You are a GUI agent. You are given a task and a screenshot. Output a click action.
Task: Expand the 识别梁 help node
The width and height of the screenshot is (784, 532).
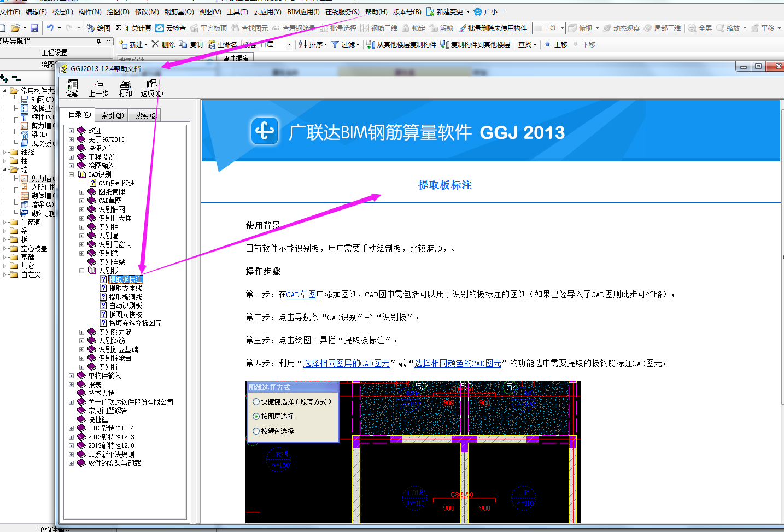point(82,253)
